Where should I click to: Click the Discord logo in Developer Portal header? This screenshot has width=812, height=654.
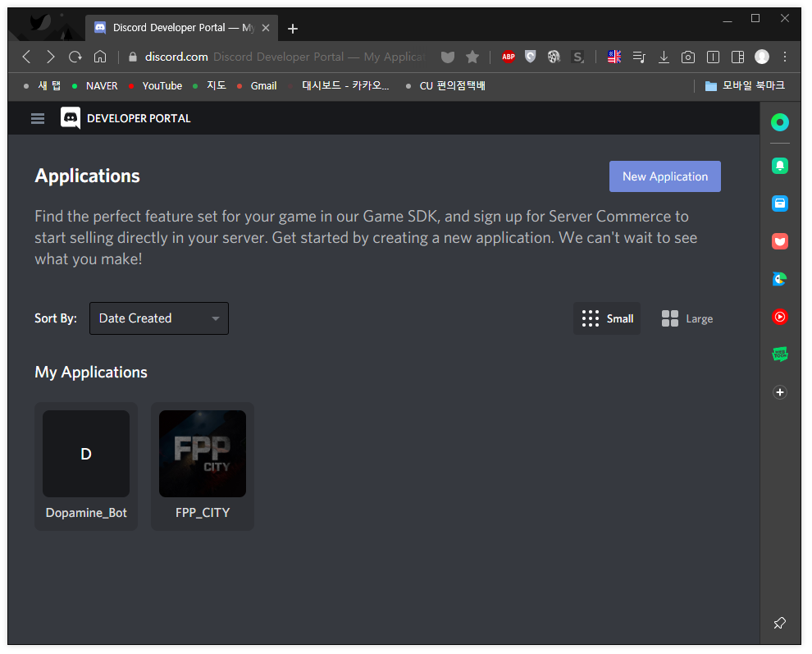point(71,118)
